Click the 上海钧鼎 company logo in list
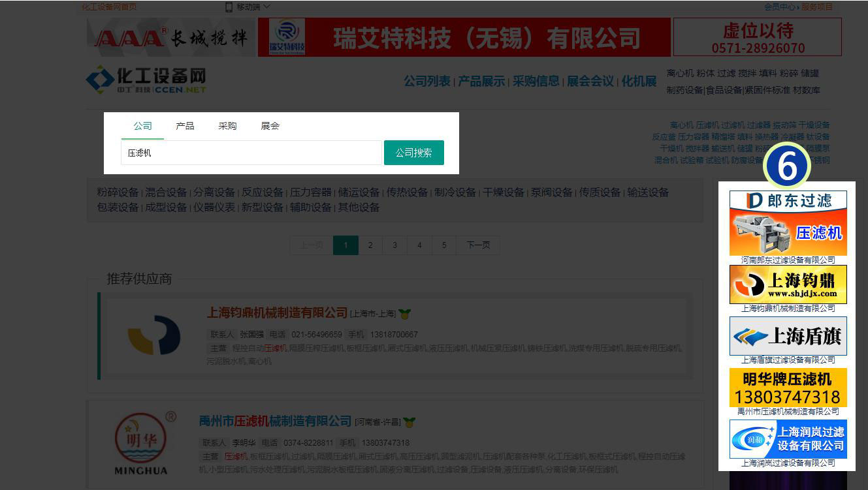868x490 pixels. click(154, 335)
